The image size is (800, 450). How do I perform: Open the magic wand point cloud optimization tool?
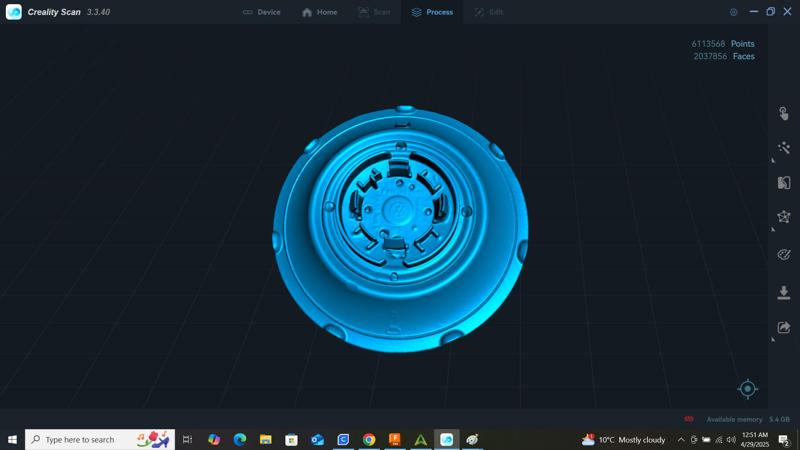point(784,148)
